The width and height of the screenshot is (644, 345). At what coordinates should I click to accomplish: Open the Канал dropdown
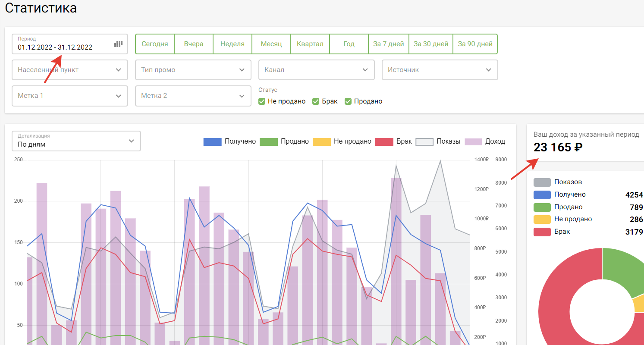(317, 70)
